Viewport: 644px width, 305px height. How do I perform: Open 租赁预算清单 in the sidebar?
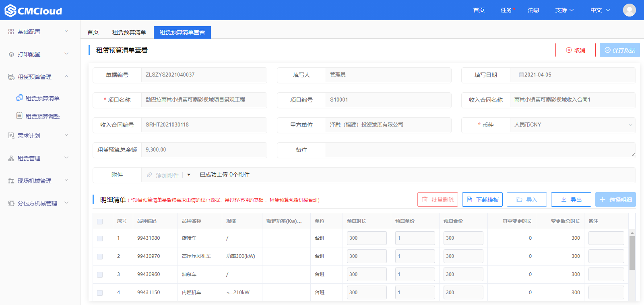[43, 98]
